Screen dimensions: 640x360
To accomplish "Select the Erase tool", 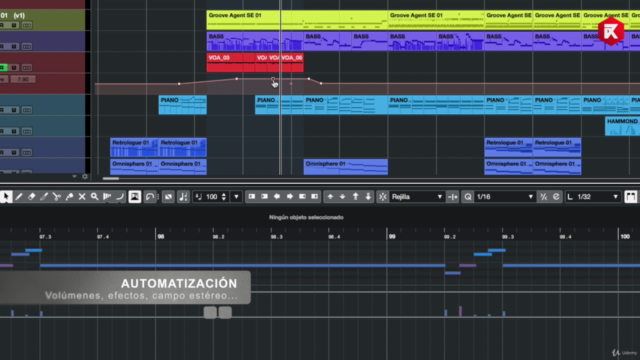I will coord(31,197).
